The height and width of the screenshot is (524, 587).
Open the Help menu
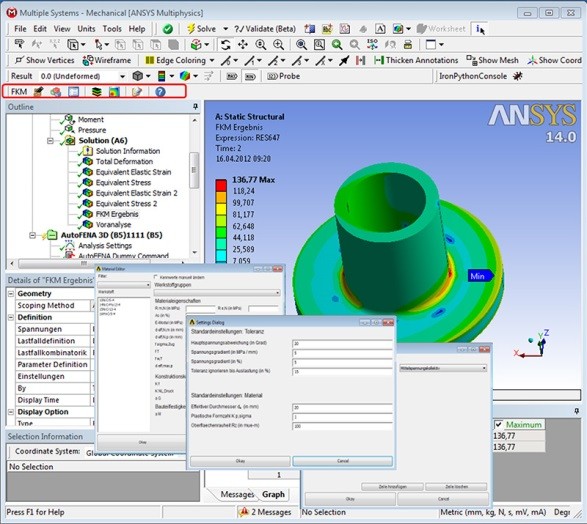(137, 29)
